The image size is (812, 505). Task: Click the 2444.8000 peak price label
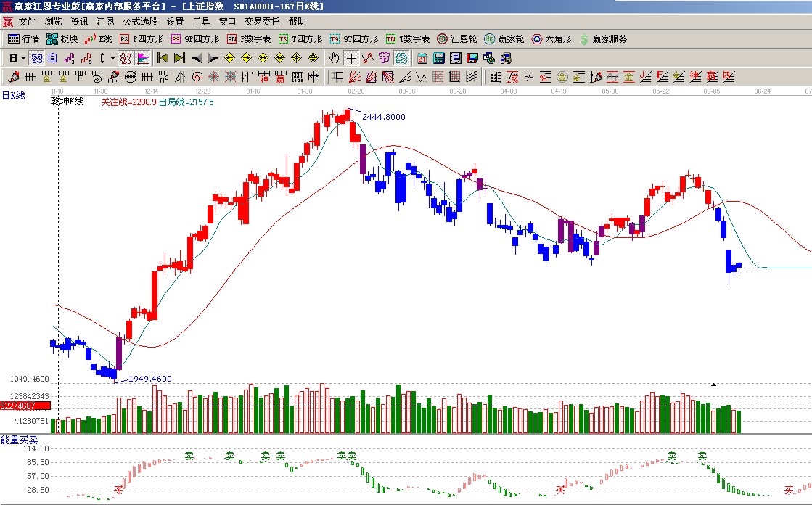pos(383,117)
